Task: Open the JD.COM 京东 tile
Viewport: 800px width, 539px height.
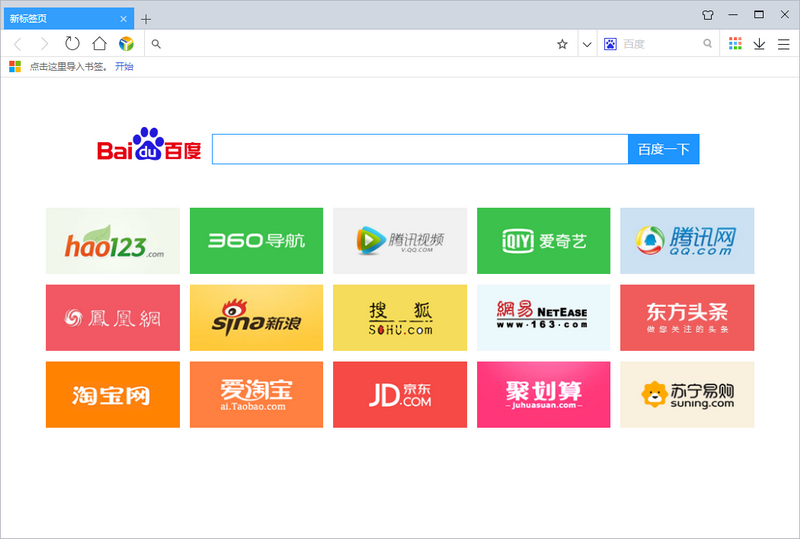Action: [400, 395]
